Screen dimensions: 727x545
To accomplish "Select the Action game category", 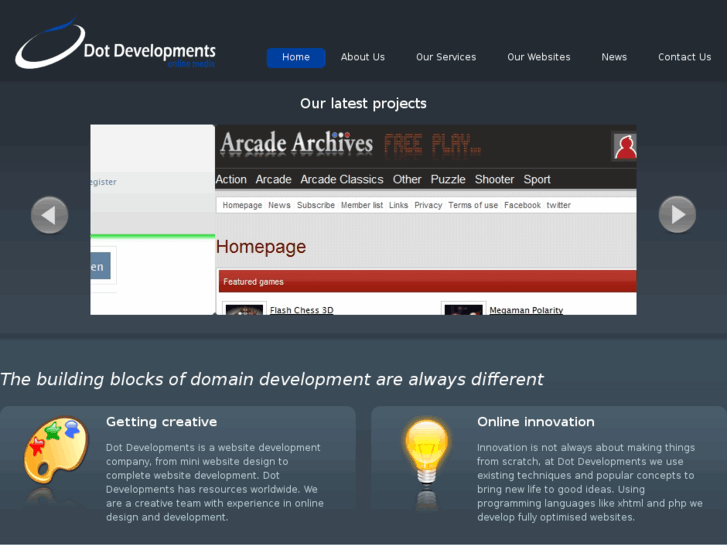I will coord(231,180).
